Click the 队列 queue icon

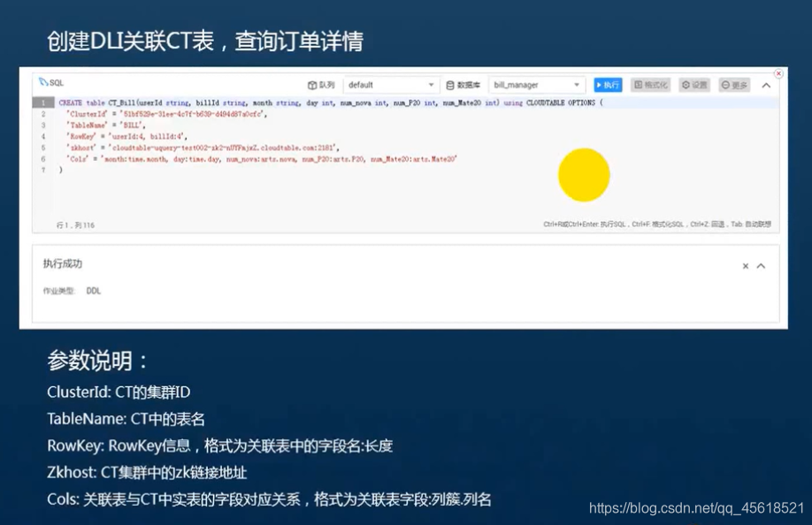(x=311, y=84)
